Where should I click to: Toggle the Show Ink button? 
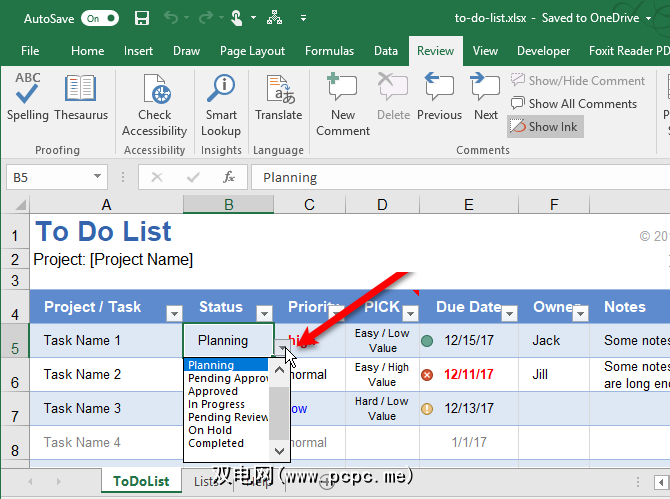(x=544, y=127)
